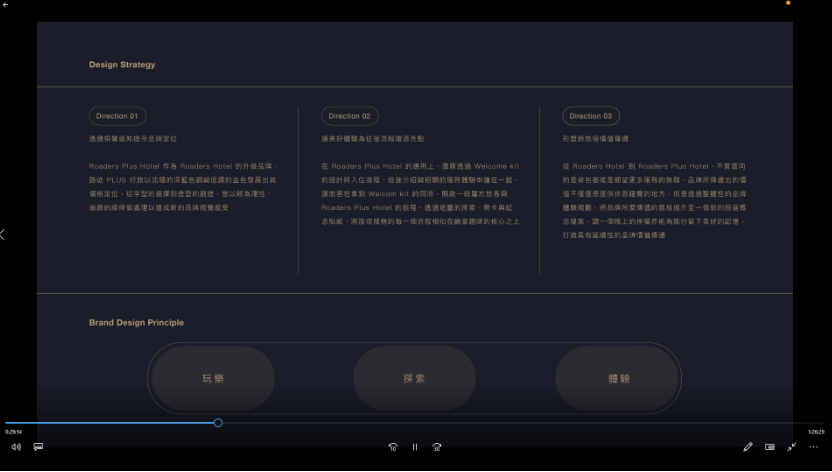This screenshot has height=472, width=832.
Task: Open the edit pencil tool
Action: coord(748,447)
